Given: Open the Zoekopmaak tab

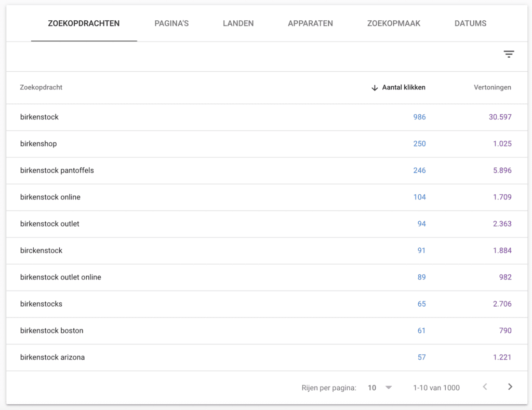Looking at the screenshot, I should (394, 23).
